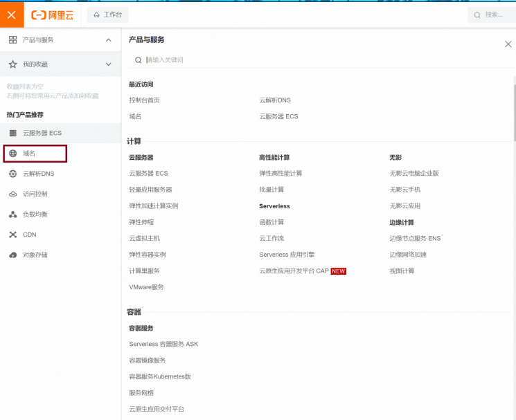Click the top search box 搜索
Screen dimensions: 516x420
pos(492,15)
